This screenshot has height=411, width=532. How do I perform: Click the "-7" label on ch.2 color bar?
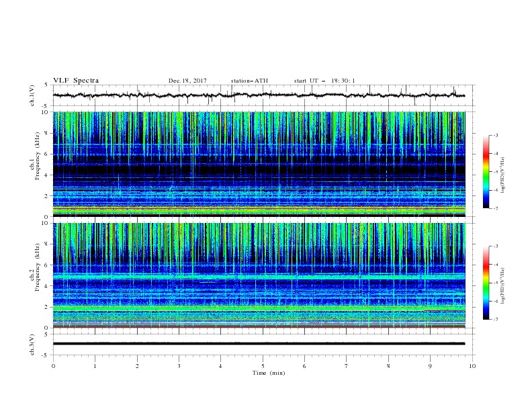pos(495,320)
